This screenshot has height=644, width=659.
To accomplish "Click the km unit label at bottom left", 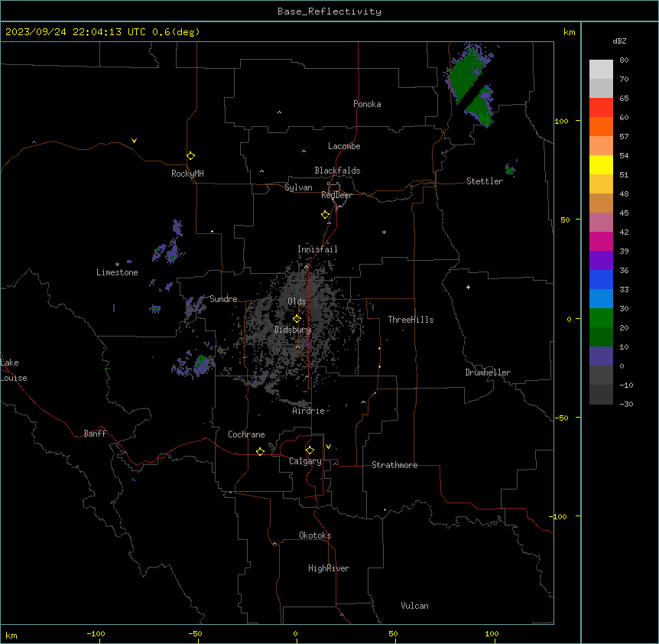I will tap(11, 635).
